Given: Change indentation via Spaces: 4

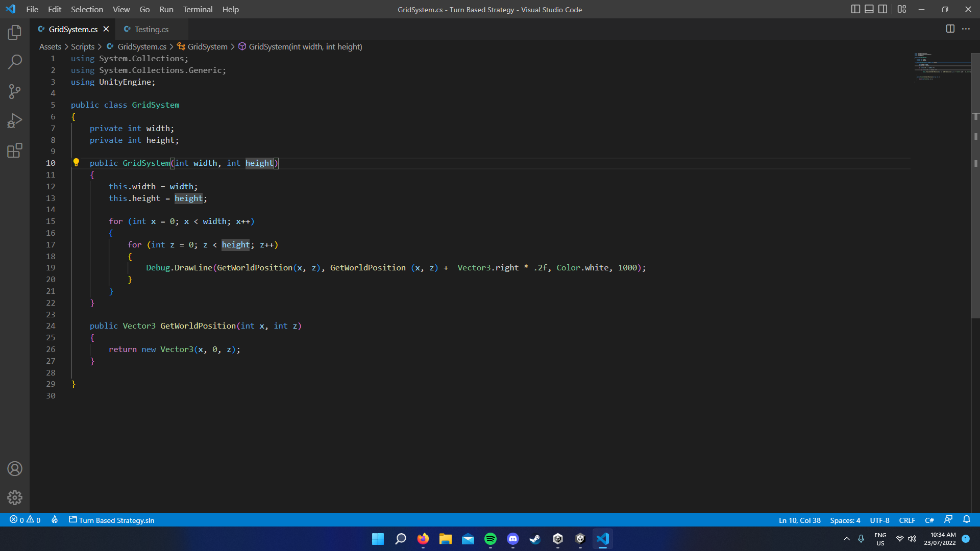Looking at the screenshot, I should 845,520.
